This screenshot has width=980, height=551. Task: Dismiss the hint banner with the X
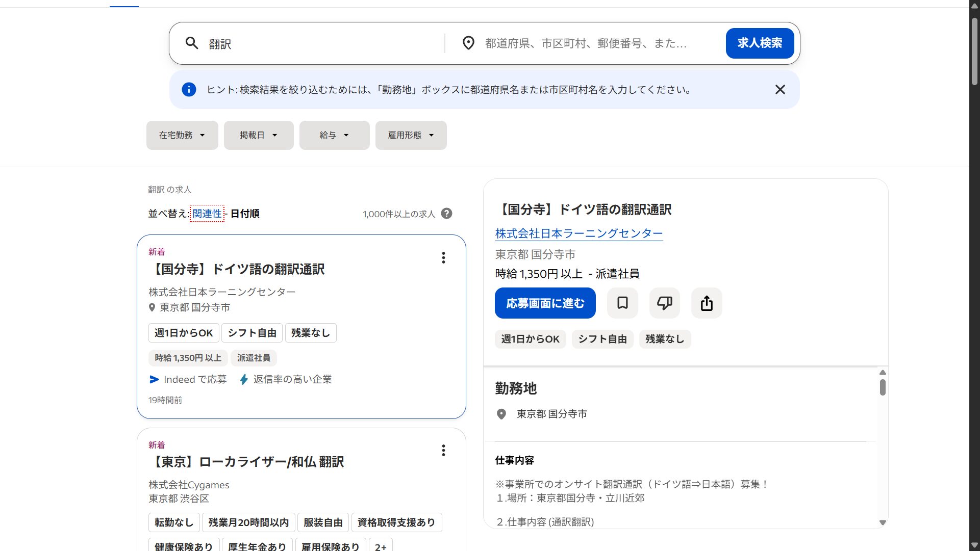tap(780, 90)
